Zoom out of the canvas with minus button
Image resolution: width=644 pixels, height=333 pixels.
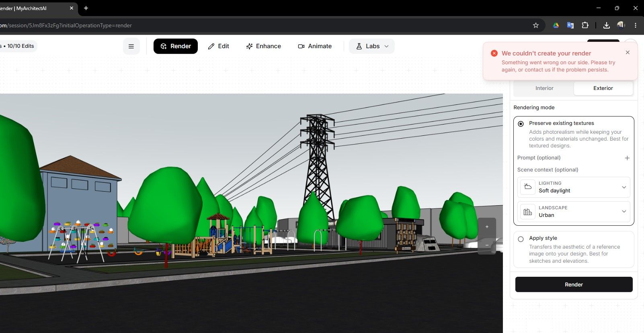tap(487, 245)
